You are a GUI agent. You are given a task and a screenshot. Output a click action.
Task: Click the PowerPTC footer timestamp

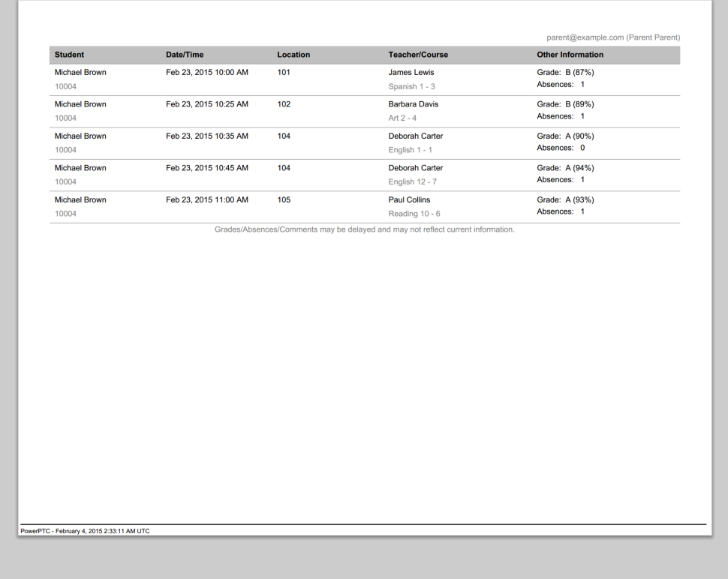85,531
